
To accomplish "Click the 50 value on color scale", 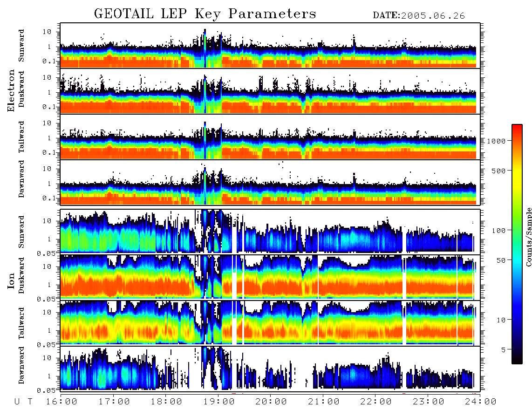I will [501, 260].
